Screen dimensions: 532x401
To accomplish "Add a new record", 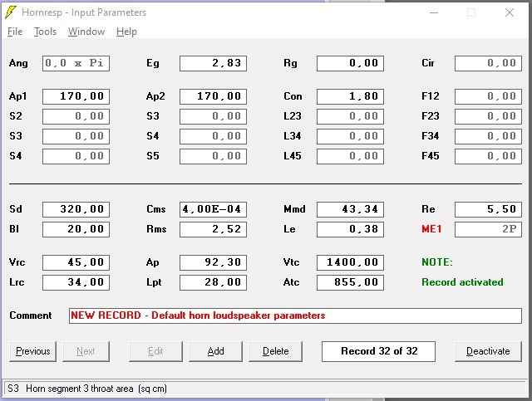I will click(x=215, y=351).
